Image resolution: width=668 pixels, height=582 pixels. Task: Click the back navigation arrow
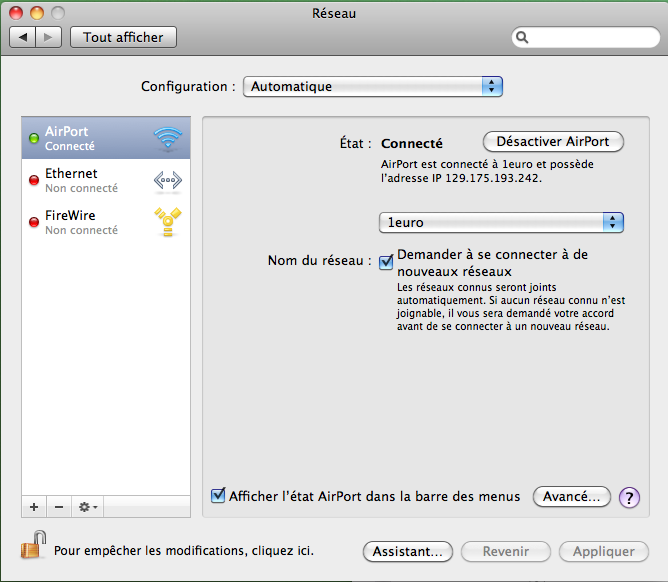(x=23, y=37)
